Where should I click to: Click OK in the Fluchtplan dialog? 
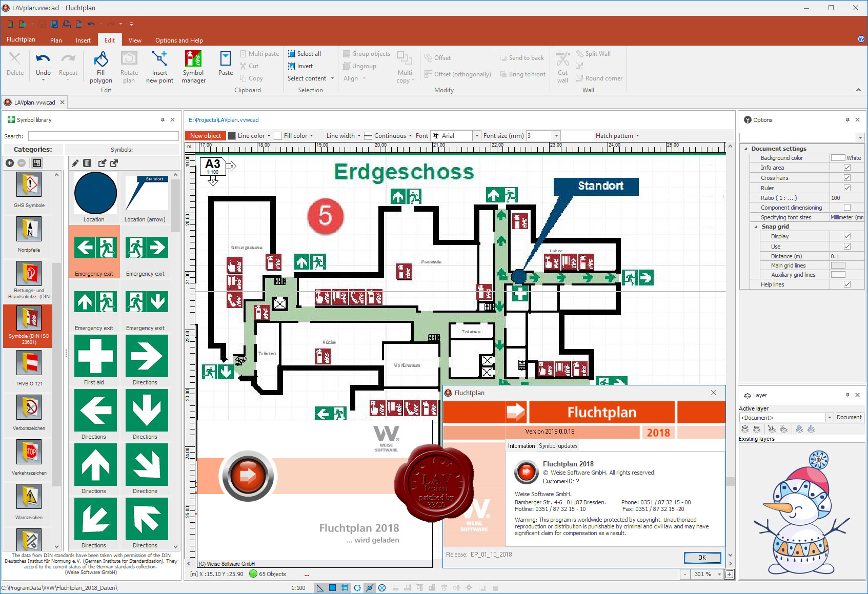click(702, 558)
